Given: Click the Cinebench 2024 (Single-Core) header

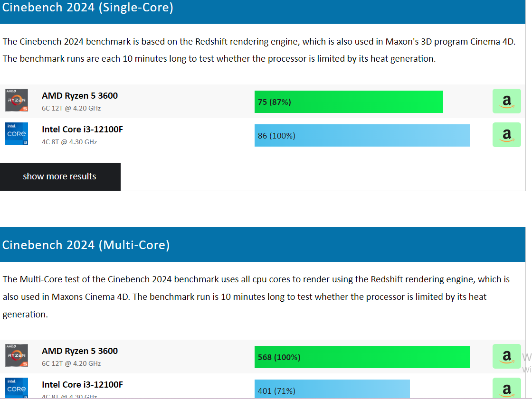Looking at the screenshot, I should [88, 8].
